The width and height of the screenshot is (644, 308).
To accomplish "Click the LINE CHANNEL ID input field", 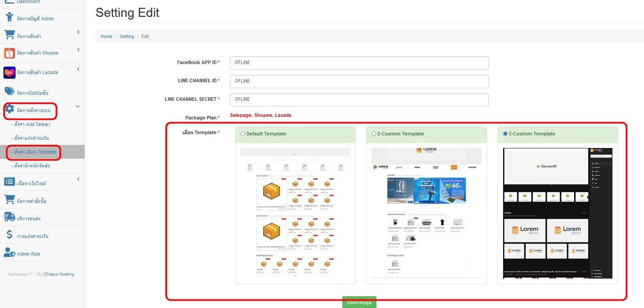I will (x=359, y=81).
